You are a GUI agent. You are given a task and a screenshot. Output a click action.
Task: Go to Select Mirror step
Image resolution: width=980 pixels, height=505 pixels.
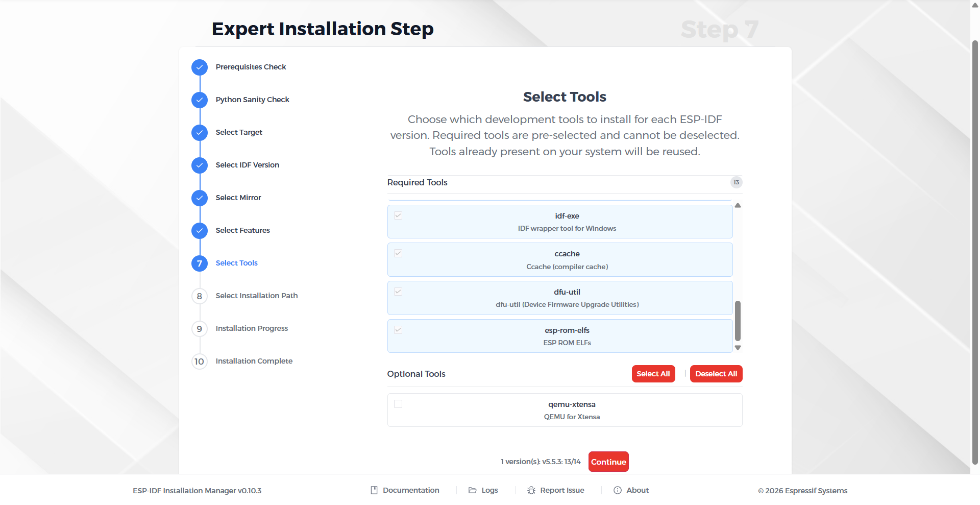[x=238, y=198]
